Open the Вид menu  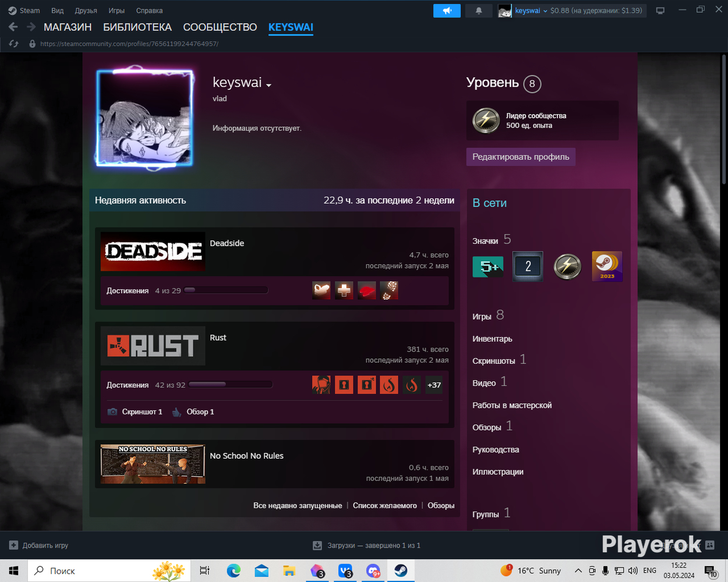click(57, 10)
